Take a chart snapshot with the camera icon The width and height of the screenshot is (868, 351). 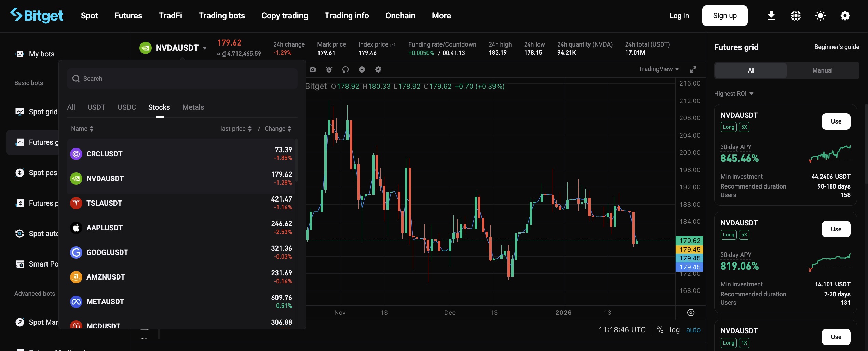point(313,69)
